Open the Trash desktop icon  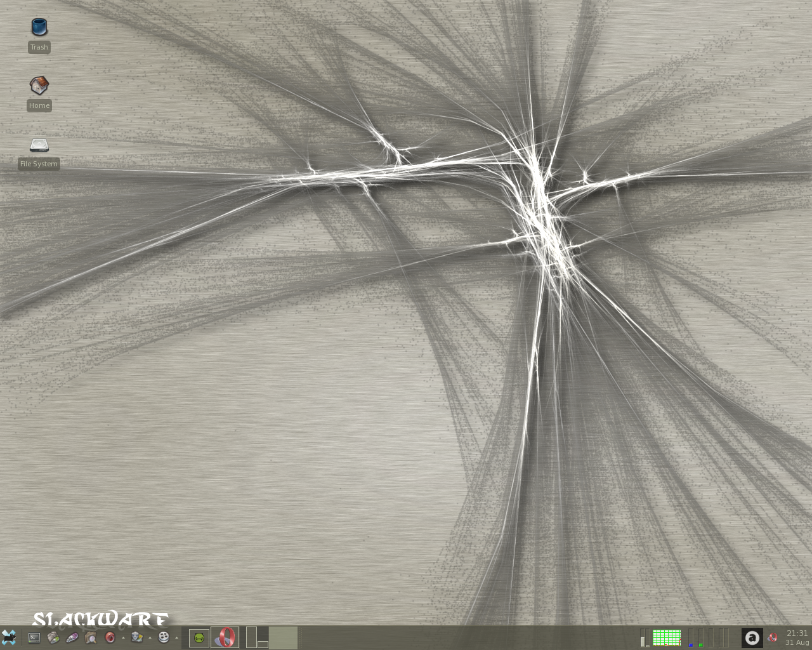pos(39,27)
